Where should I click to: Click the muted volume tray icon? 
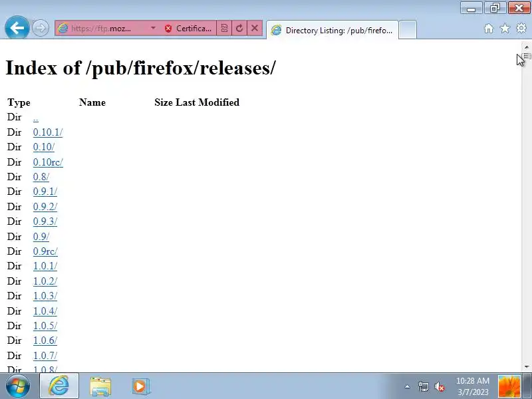[440, 386]
